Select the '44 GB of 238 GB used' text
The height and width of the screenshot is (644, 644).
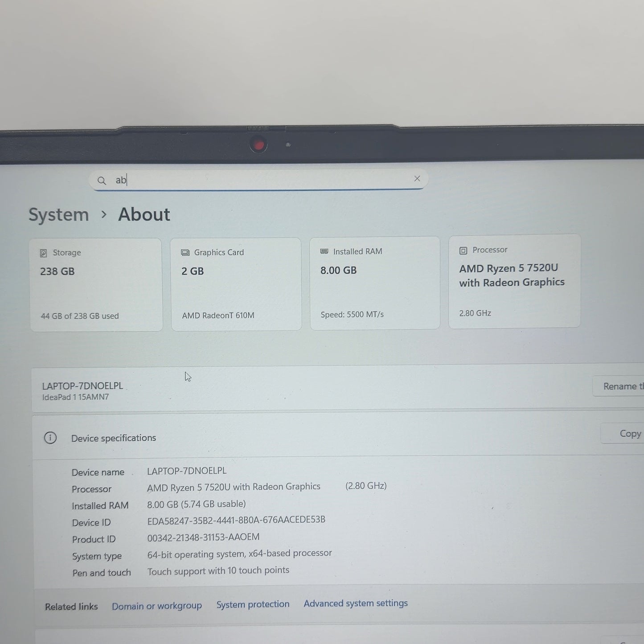click(80, 316)
